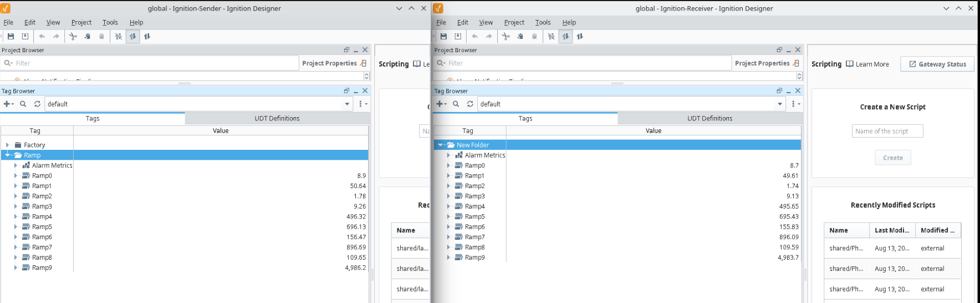Select Ramp5 tag in Receiver window

coord(474,216)
